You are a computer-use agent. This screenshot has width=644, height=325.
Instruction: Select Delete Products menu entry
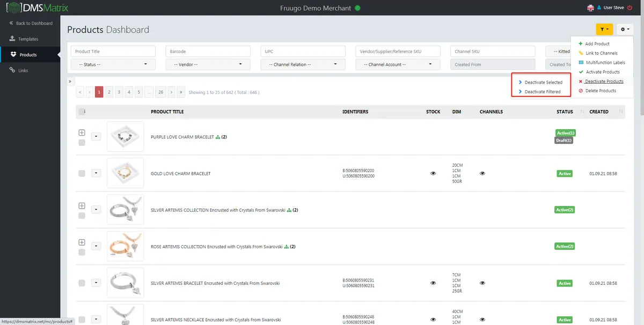(x=601, y=91)
